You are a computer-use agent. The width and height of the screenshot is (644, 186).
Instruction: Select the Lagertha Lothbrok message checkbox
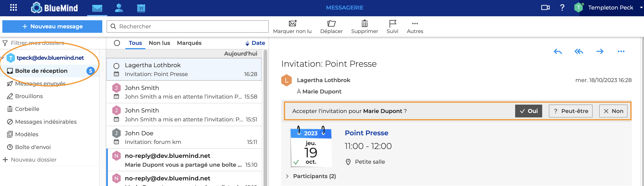pos(116,66)
